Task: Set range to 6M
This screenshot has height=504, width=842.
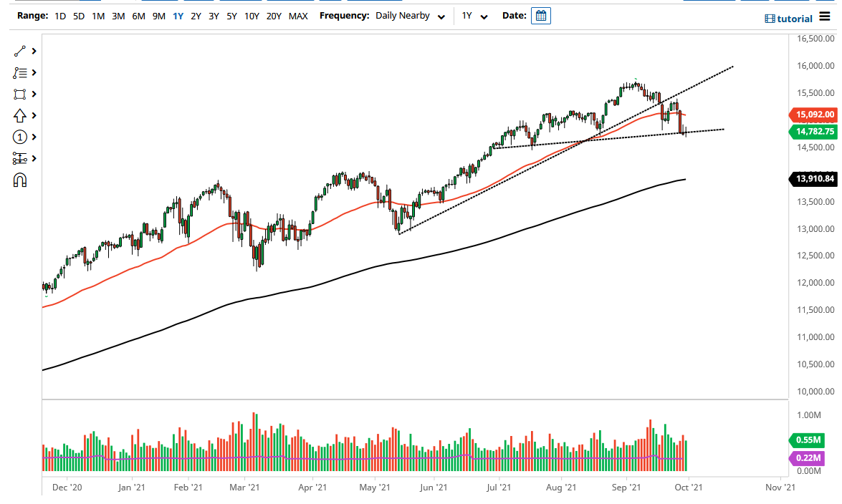Action: (x=138, y=16)
